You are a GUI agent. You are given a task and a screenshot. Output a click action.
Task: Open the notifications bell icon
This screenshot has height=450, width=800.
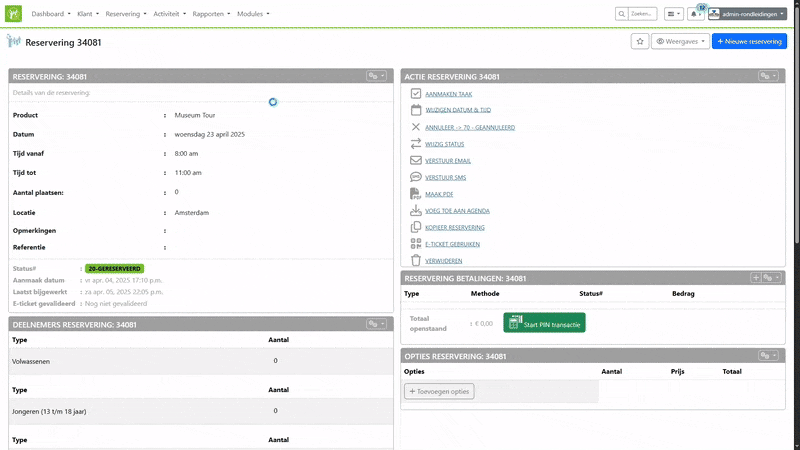(695, 14)
